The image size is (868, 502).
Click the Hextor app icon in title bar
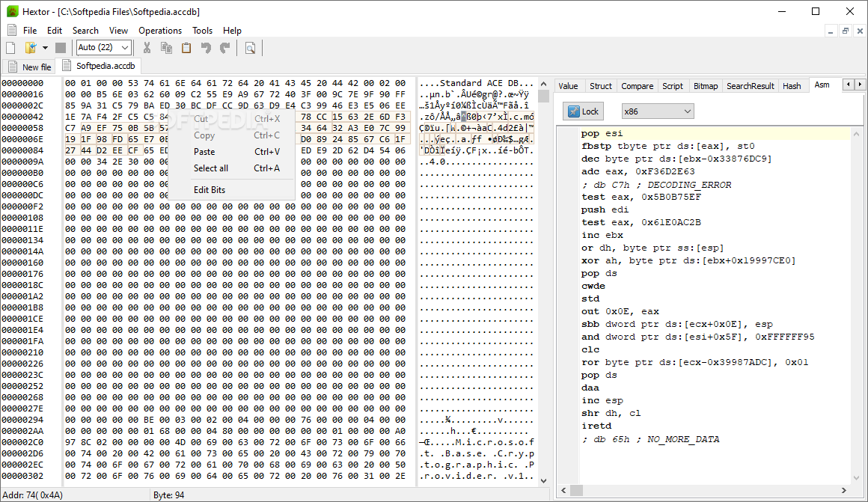point(12,11)
